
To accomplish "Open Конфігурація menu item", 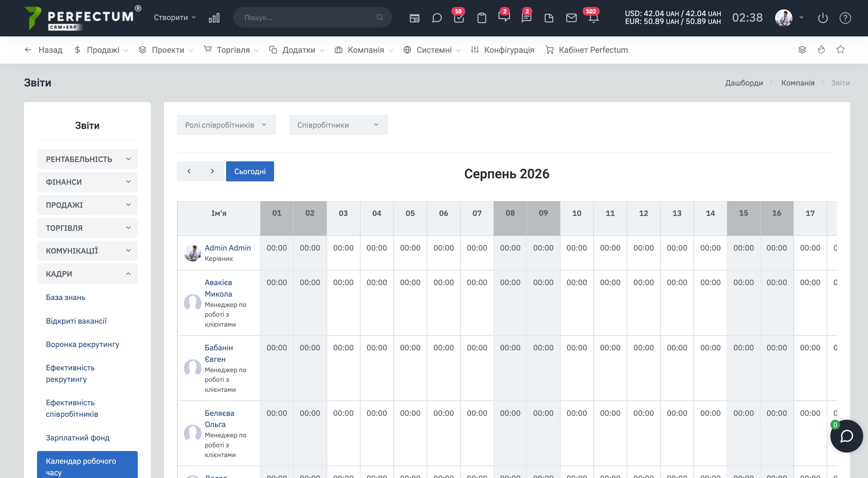I will tap(502, 50).
